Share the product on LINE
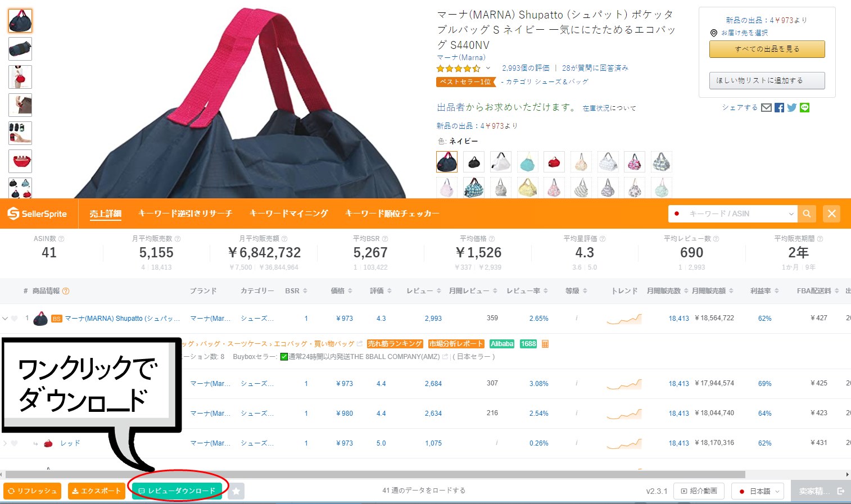This screenshot has width=851, height=504. point(805,108)
